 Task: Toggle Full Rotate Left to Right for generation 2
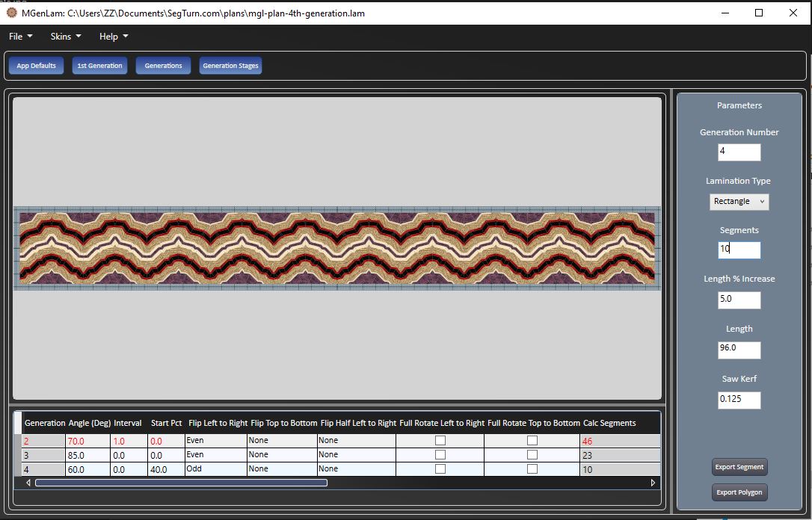pyautogui.click(x=440, y=441)
